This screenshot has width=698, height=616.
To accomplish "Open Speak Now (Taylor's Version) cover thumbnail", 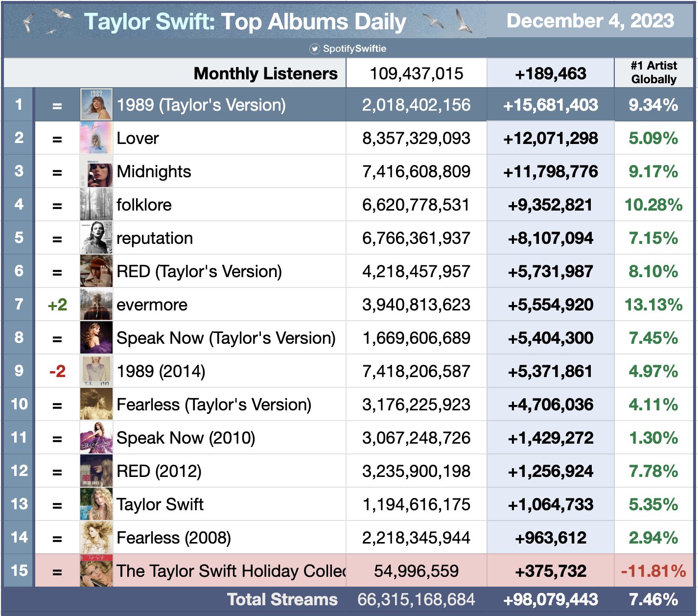I will pos(96,338).
